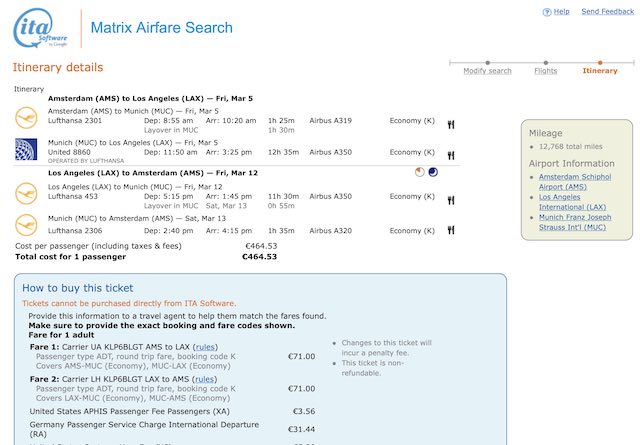
Task: Click the Itinerary progress dot
Action: [x=600, y=63]
